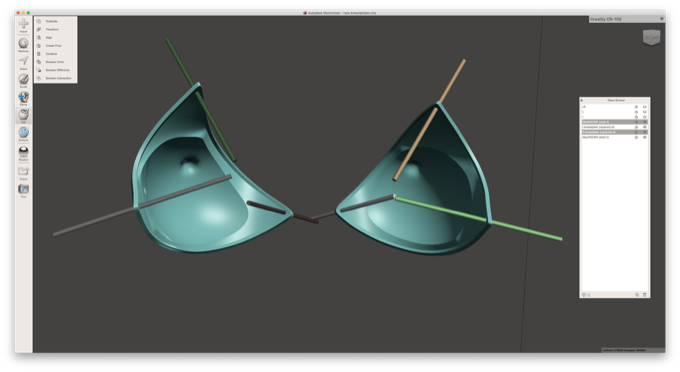
Task: Click the view orientation cube
Action: (x=651, y=38)
